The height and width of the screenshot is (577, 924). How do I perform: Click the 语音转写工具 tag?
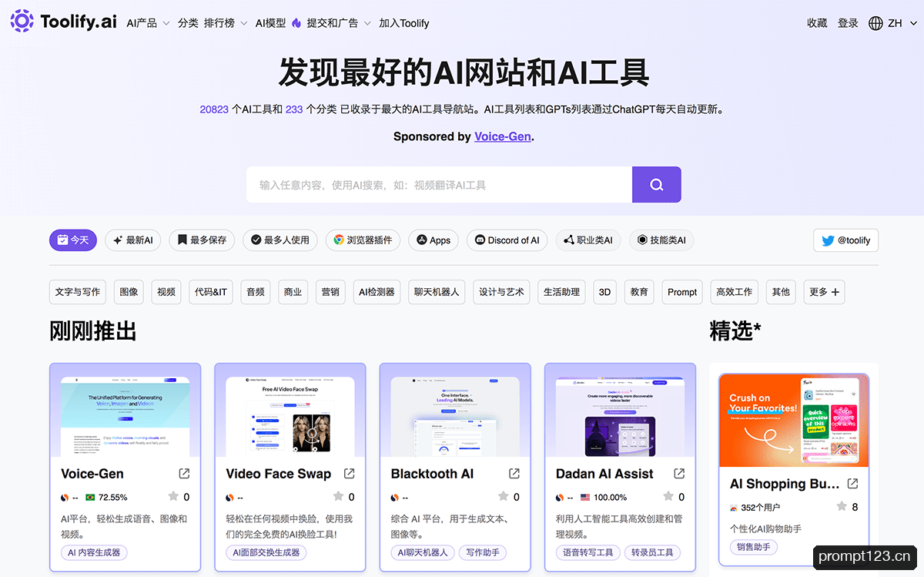pyautogui.click(x=588, y=552)
